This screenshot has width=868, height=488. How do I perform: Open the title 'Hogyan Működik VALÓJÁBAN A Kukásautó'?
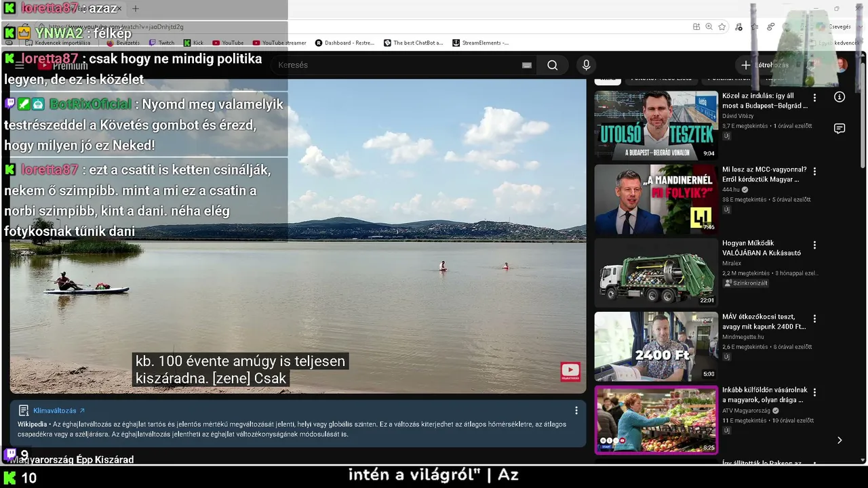click(762, 248)
